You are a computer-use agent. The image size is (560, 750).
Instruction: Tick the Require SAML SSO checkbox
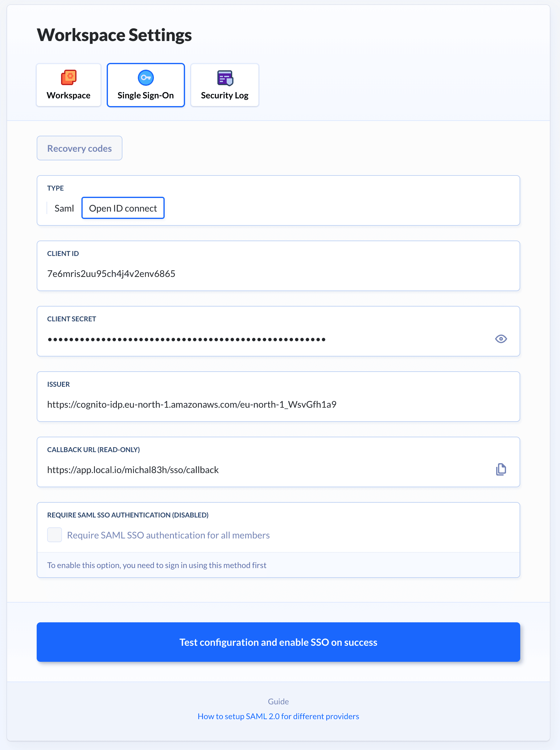click(x=55, y=535)
